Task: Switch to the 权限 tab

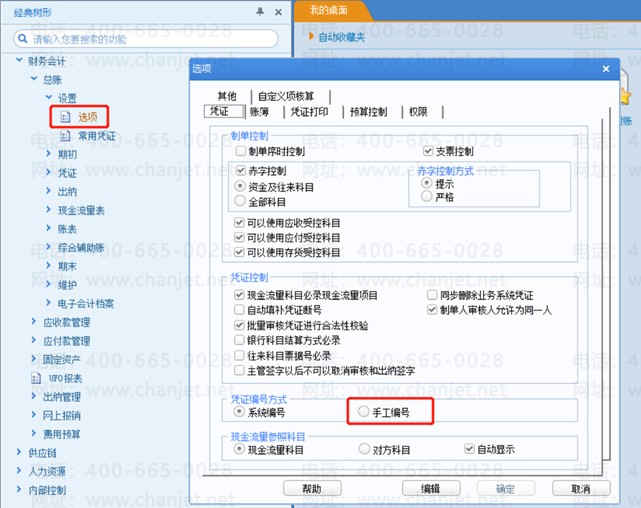Action: (418, 112)
